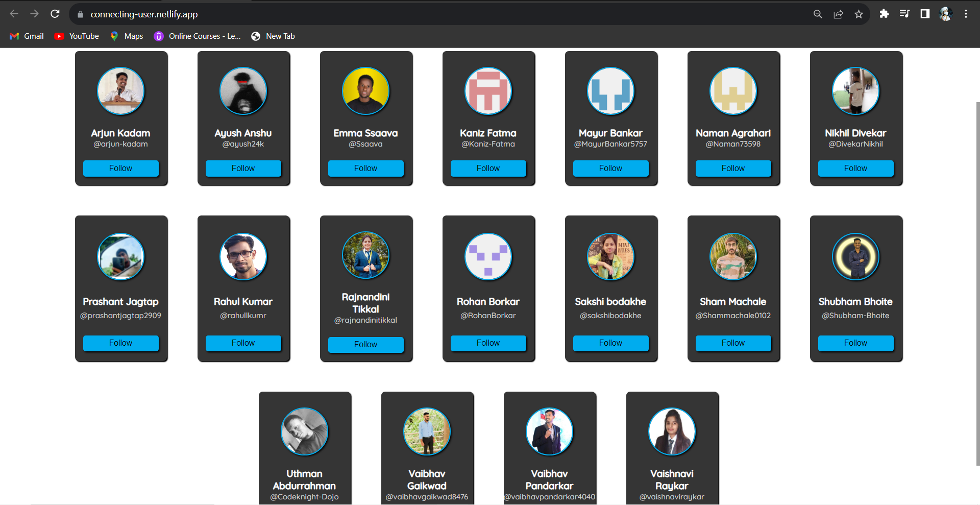
Task: Toggle the bookmark star for this page
Action: [859, 14]
